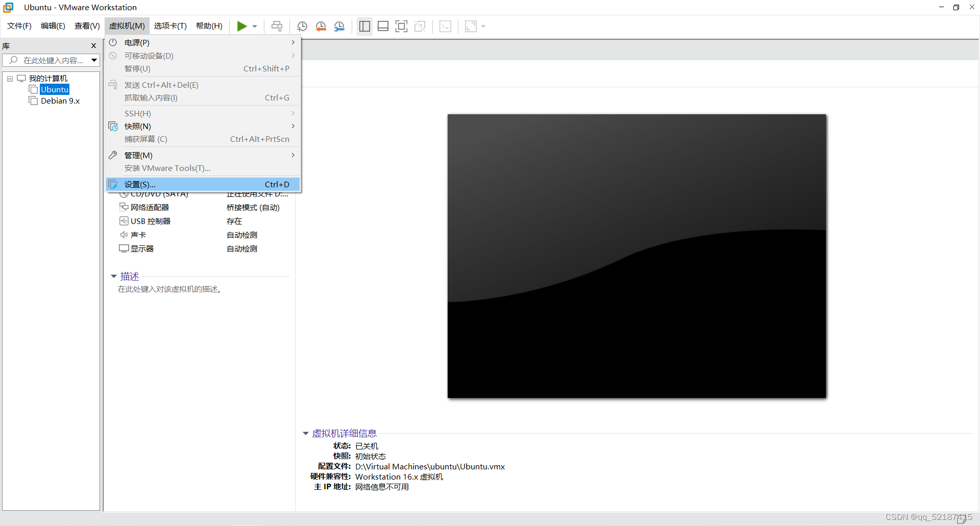
Task: Click Send Ctrl+Alt+Del toolbar icon
Action: pos(277,26)
